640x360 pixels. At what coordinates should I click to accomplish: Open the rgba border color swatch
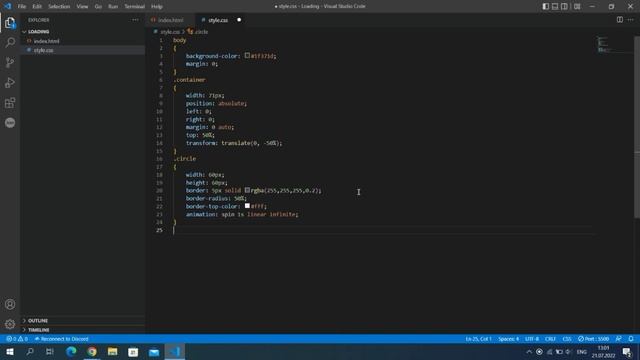[247, 190]
